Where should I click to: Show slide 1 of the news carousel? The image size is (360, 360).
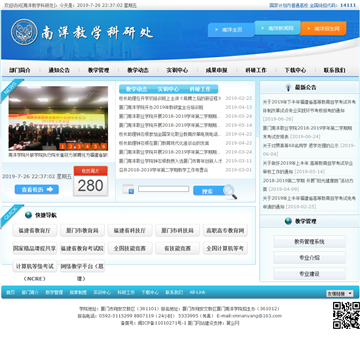point(63,146)
